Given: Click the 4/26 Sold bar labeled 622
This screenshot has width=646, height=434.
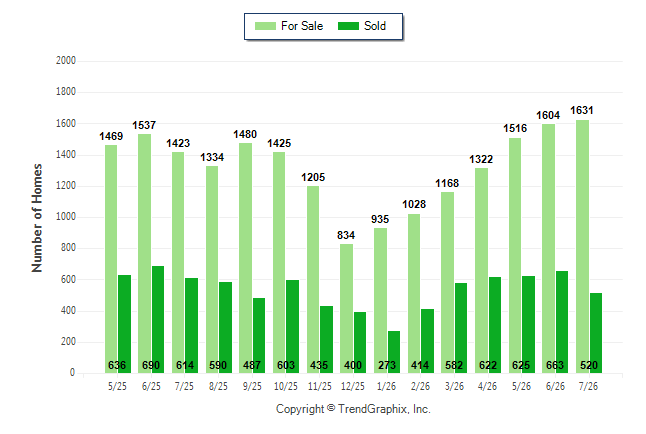Looking at the screenshot, I should pyautogui.click(x=495, y=325).
